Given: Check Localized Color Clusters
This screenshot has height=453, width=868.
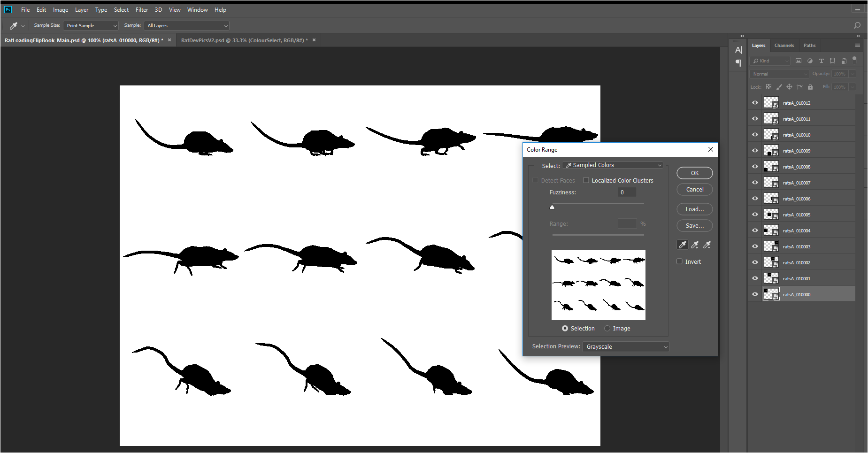Looking at the screenshot, I should point(586,180).
